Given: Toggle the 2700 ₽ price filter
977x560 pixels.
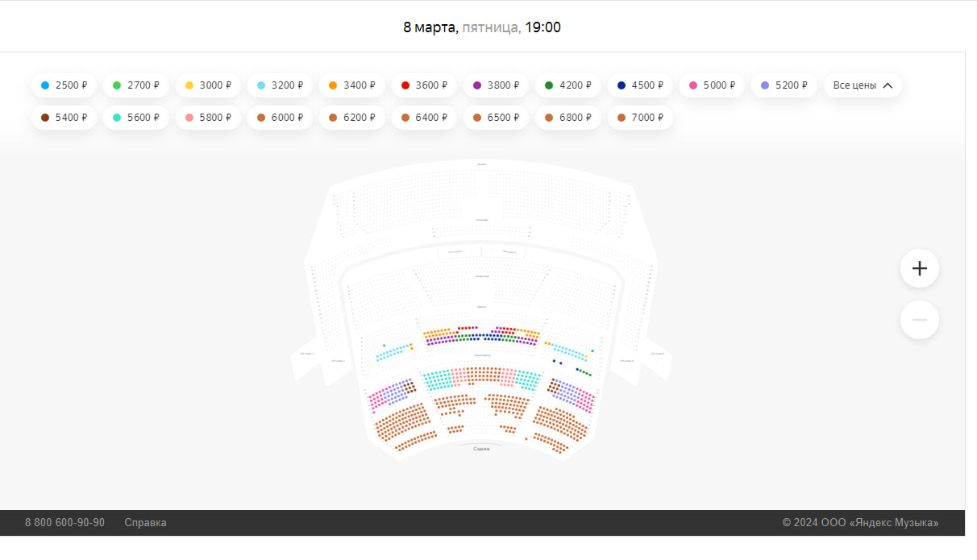Looking at the screenshot, I should [x=135, y=85].
